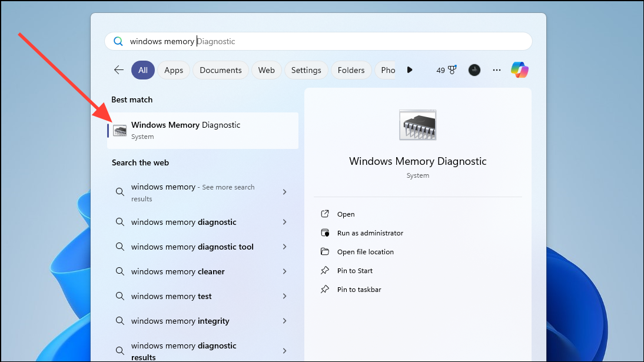Open Windows Memory Diagnostic best match result
Viewport: 644px width, 362px height.
click(x=203, y=130)
